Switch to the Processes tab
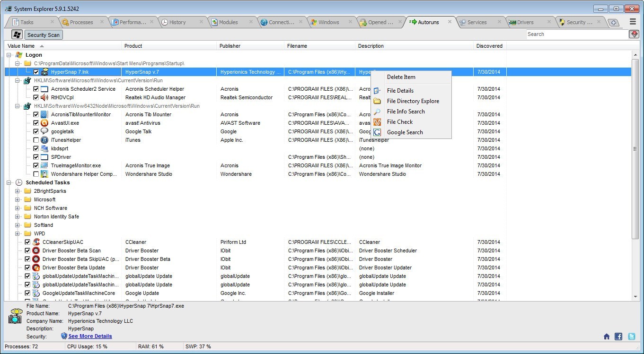Screen dimensions: 644x354 81,22
